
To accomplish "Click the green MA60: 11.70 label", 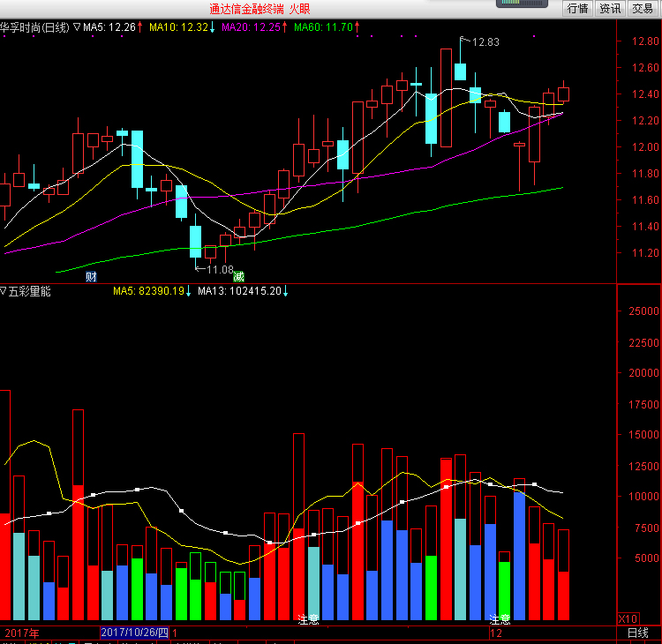I will (x=327, y=27).
